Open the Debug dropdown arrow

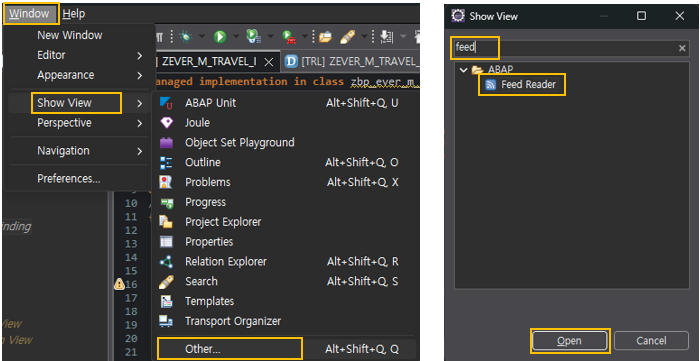[202, 37]
